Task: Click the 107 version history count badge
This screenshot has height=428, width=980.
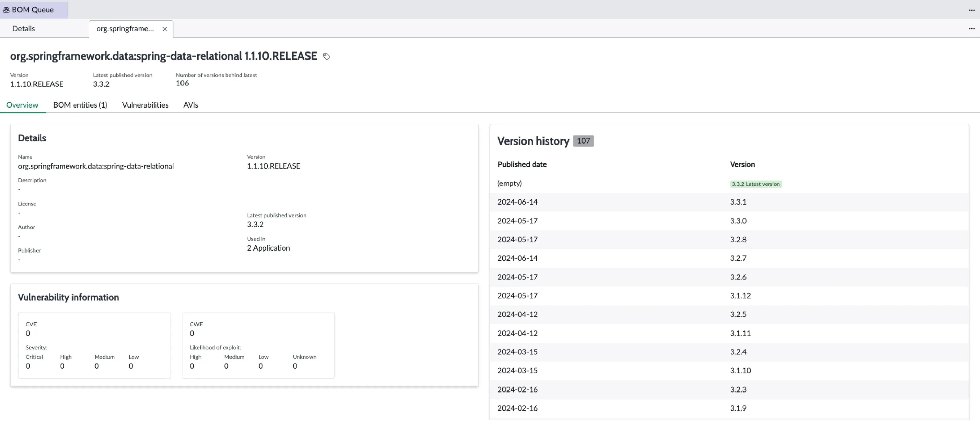Action: click(583, 141)
